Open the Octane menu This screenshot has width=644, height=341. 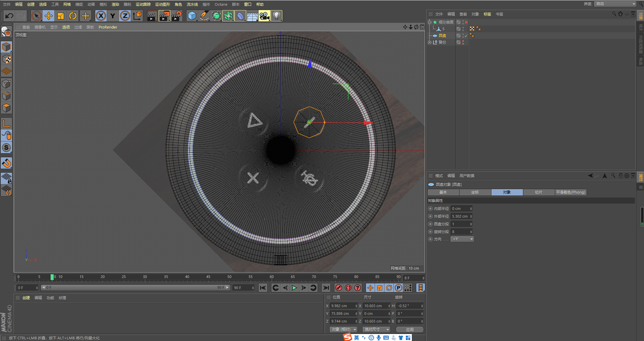click(x=221, y=4)
